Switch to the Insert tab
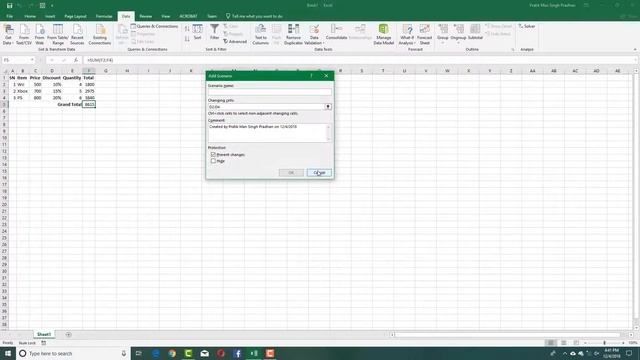 [50, 16]
